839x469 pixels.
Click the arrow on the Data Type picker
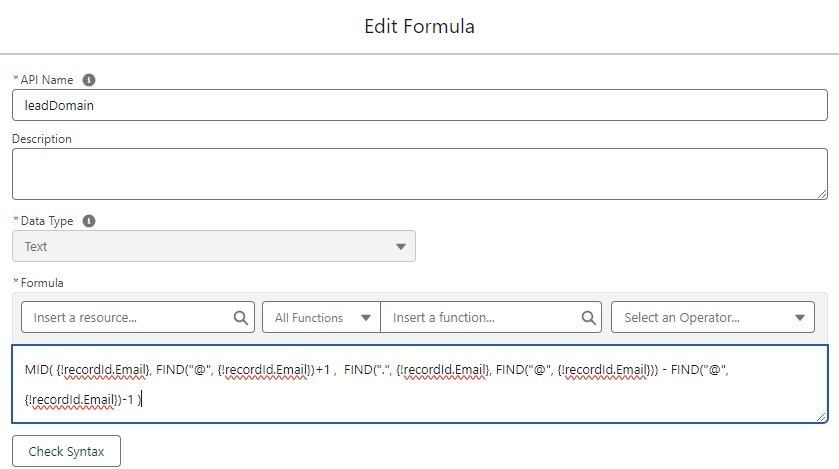click(x=401, y=246)
